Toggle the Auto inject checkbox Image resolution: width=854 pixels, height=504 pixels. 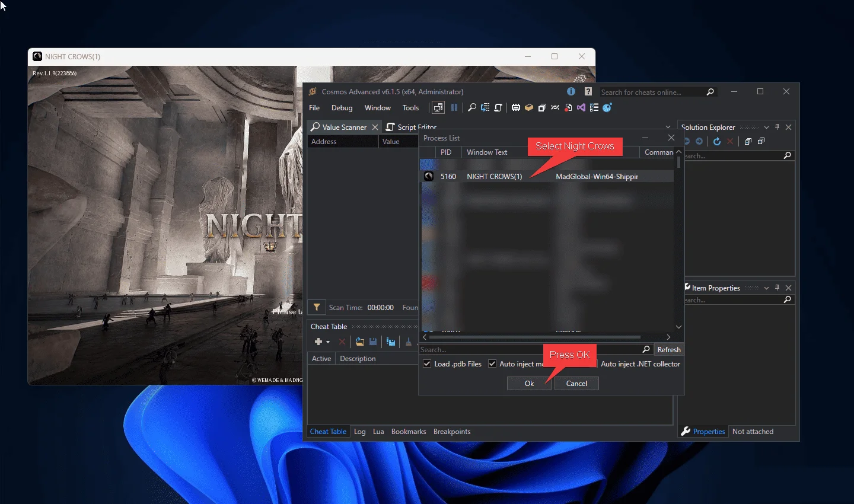(x=492, y=363)
